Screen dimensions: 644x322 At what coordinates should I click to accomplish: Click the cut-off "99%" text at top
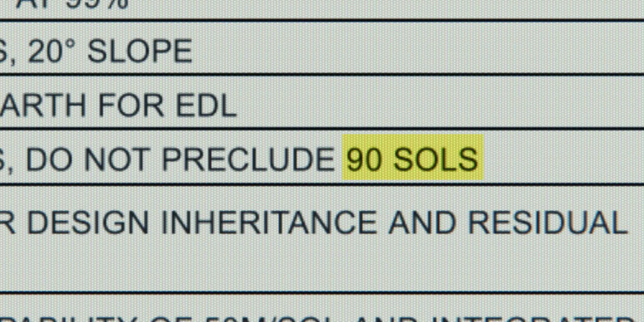[97, 4]
